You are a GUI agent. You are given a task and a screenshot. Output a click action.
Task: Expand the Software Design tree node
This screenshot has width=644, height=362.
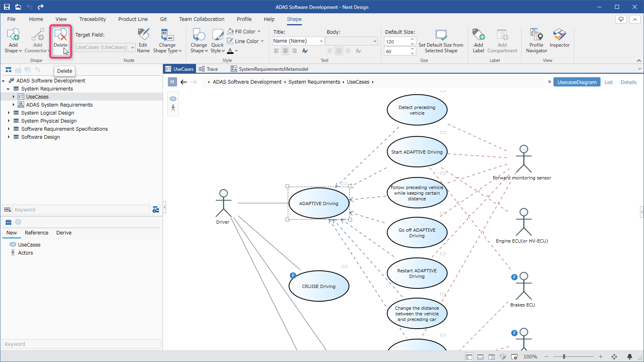tap(8, 137)
